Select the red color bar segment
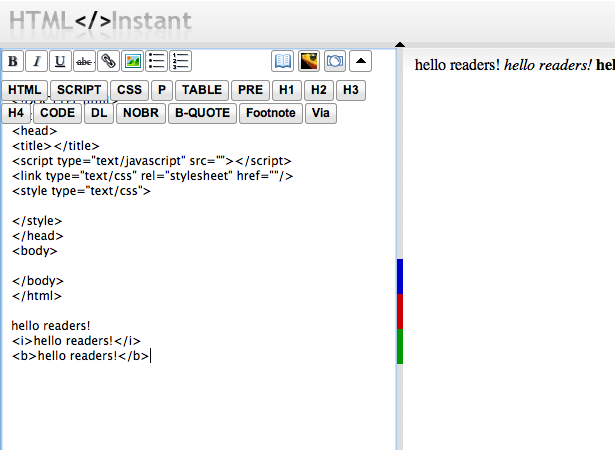The width and height of the screenshot is (615, 450). tap(400, 312)
